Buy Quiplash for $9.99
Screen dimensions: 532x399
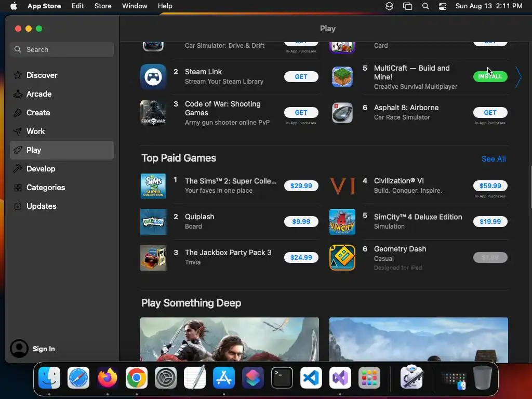tap(301, 221)
